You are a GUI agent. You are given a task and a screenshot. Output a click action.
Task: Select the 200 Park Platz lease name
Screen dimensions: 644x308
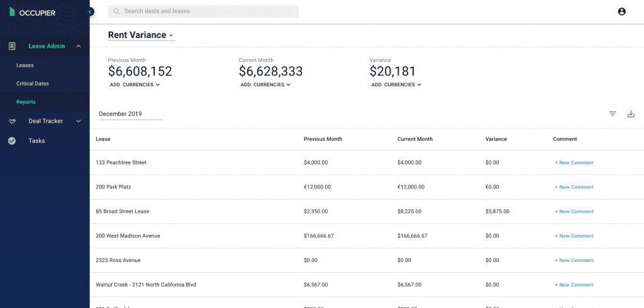point(113,187)
